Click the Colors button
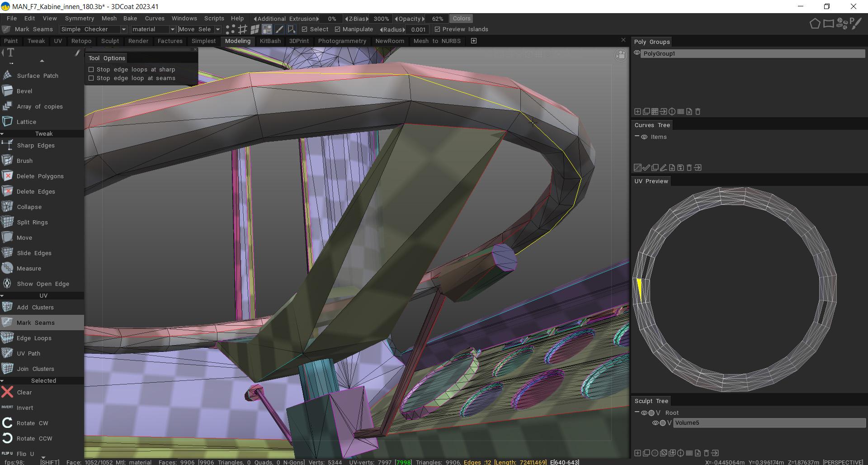This screenshot has height=465, width=868. pos(461,19)
